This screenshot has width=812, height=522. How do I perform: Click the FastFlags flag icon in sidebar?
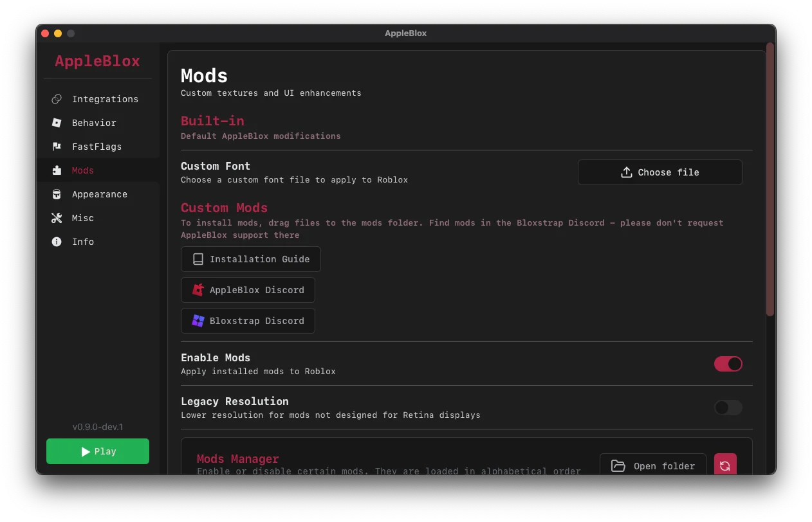57,147
